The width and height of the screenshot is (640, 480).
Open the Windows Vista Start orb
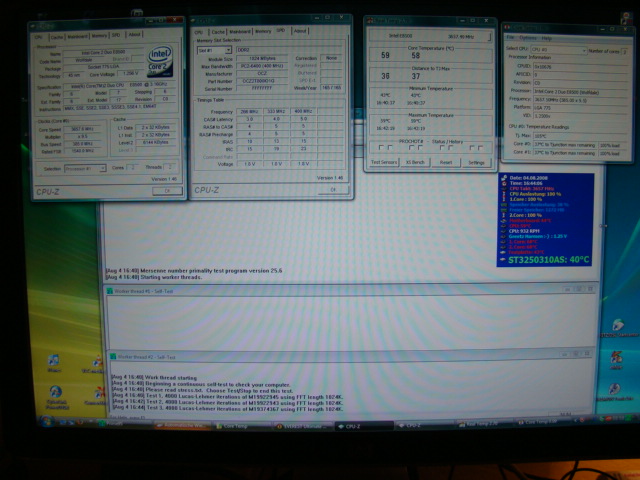point(46,421)
